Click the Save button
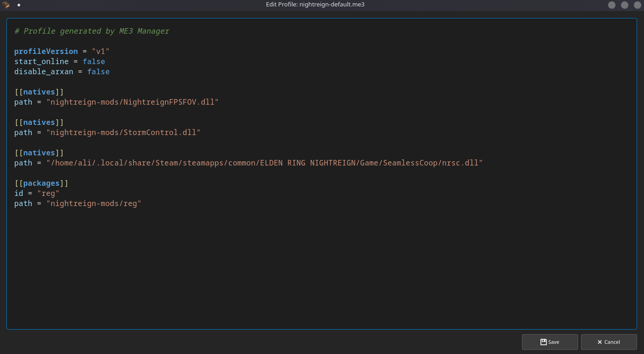644x354 pixels. pyautogui.click(x=550, y=342)
